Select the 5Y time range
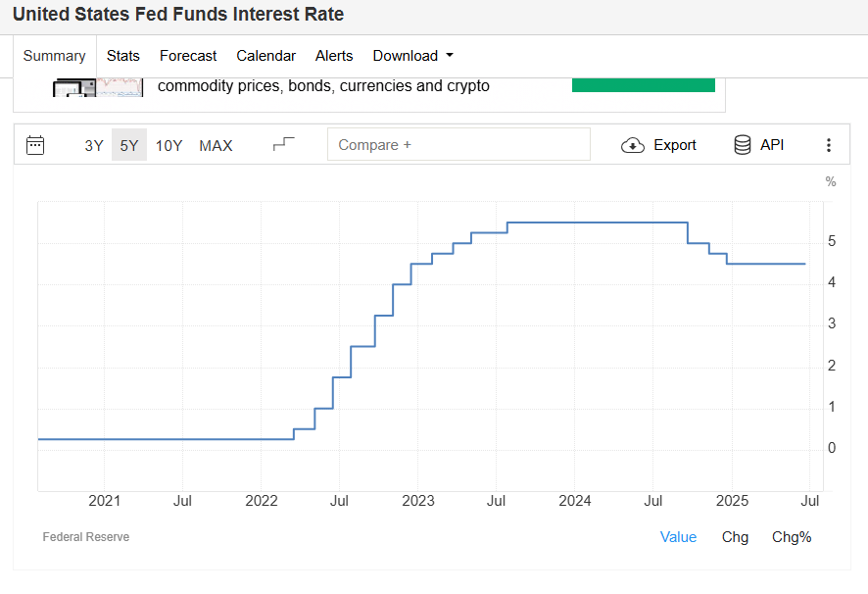 (x=129, y=145)
